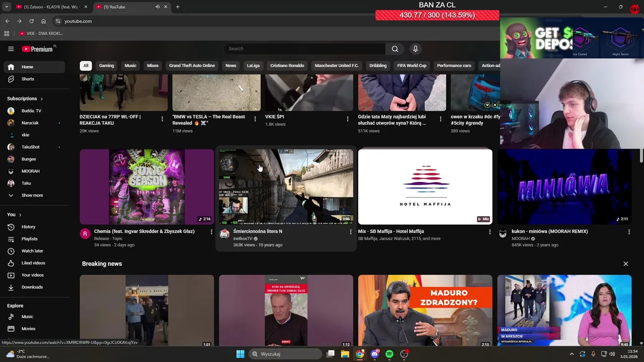The width and height of the screenshot is (644, 362).
Task: Open the Hotel Maffija mix thumbnail
Action: click(425, 187)
